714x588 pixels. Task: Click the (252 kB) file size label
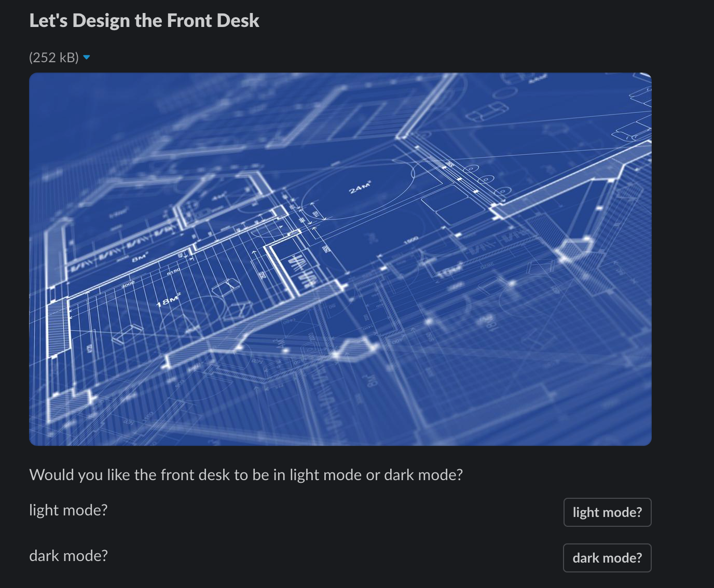[x=54, y=58]
